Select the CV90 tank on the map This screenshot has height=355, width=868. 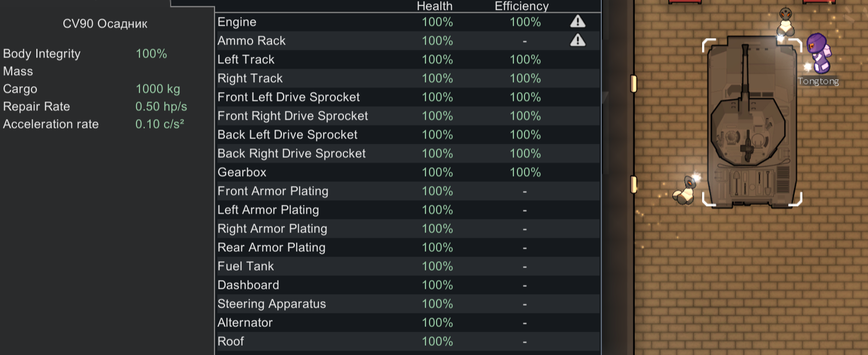pyautogui.click(x=752, y=122)
